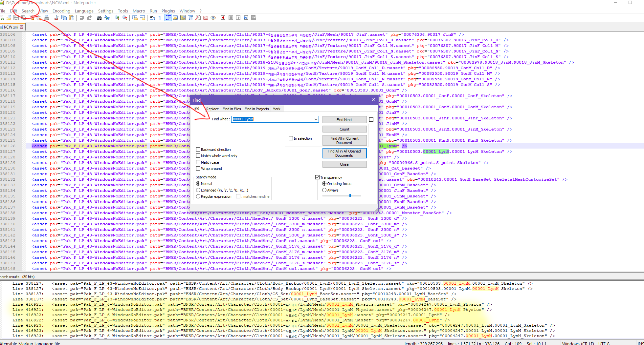
Task: Click the Close button in Find dialog
Action: tap(344, 164)
